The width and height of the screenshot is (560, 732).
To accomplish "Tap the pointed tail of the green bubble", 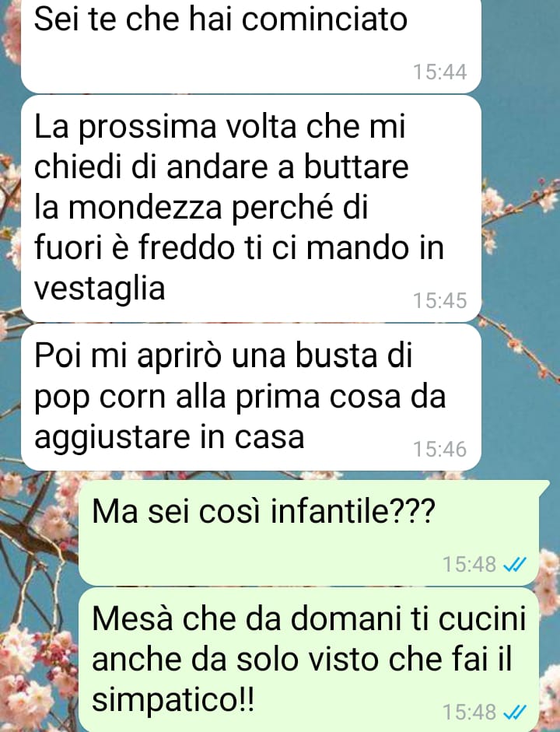I will pyautogui.click(x=545, y=486).
